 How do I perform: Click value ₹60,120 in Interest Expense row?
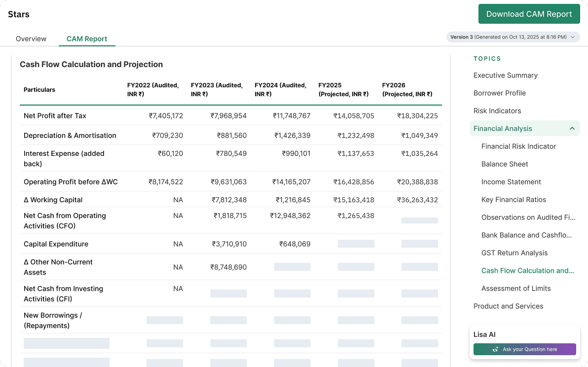point(170,153)
